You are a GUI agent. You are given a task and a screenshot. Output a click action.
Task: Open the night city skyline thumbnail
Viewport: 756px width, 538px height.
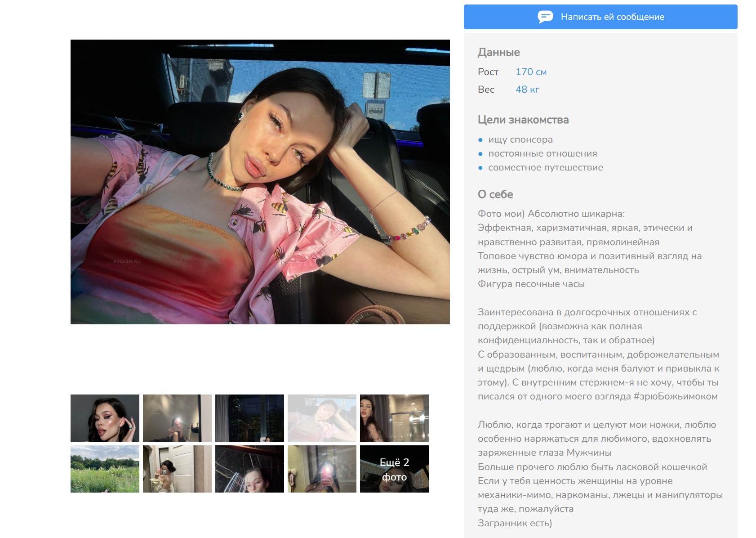[x=249, y=418]
